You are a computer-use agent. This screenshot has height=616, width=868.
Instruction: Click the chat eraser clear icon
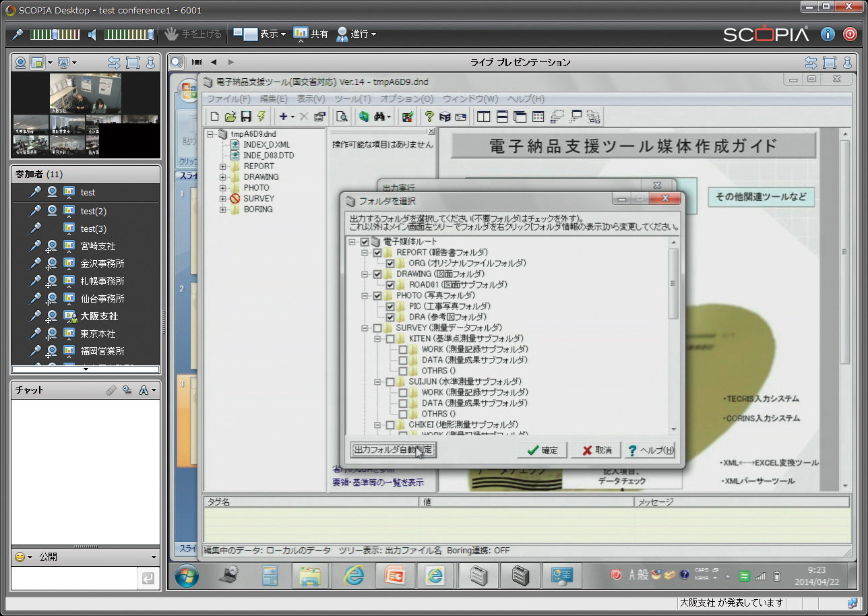click(111, 390)
